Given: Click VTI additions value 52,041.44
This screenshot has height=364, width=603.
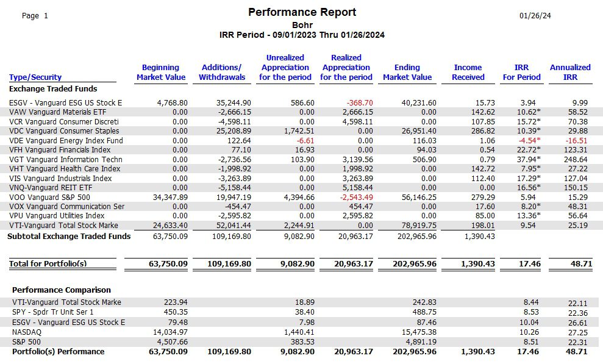Looking at the screenshot, I should coord(234,225).
